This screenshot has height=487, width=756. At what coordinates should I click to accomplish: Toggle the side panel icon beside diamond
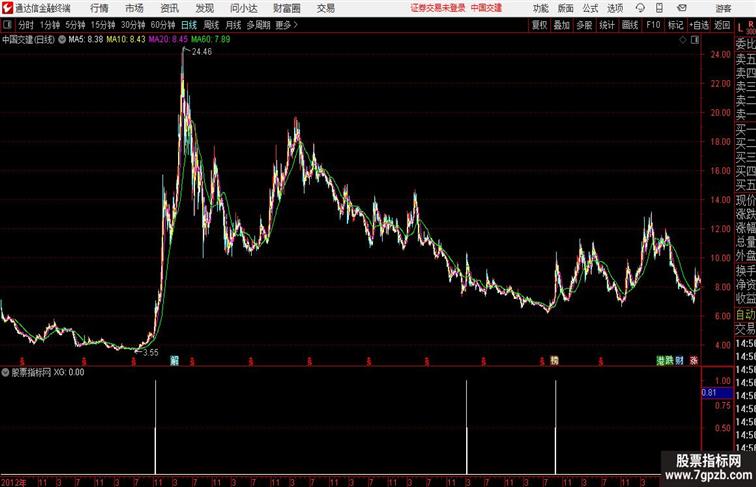tap(695, 40)
